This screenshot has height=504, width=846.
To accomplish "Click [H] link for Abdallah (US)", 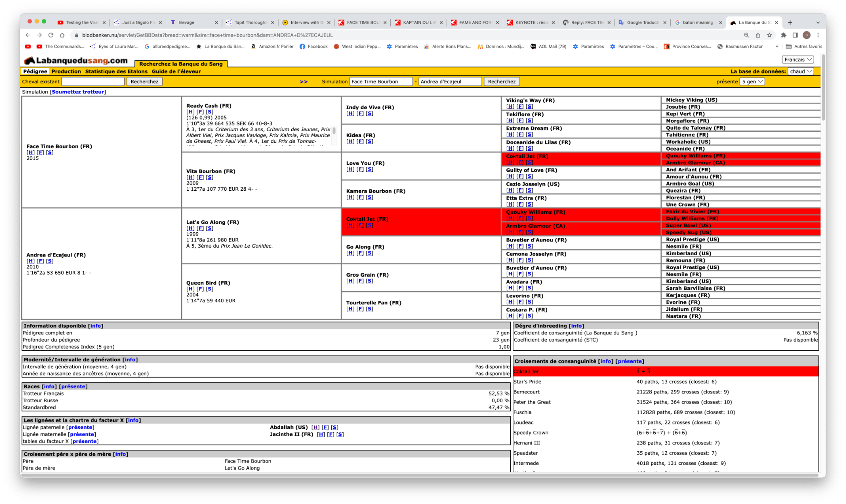I will coord(315,427).
